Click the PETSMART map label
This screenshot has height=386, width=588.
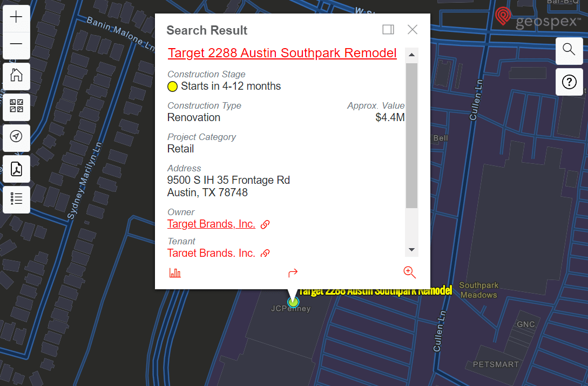click(x=496, y=364)
